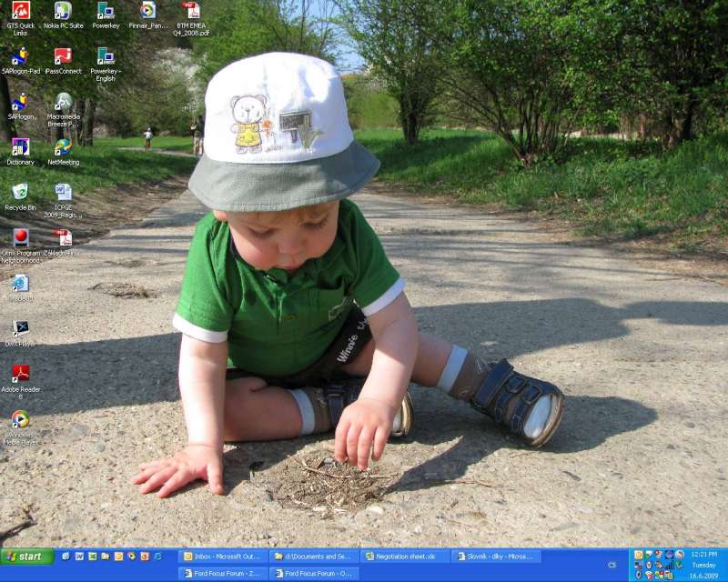Switch to Inbox - Microsoft Outlook window

pyautogui.click(x=223, y=556)
